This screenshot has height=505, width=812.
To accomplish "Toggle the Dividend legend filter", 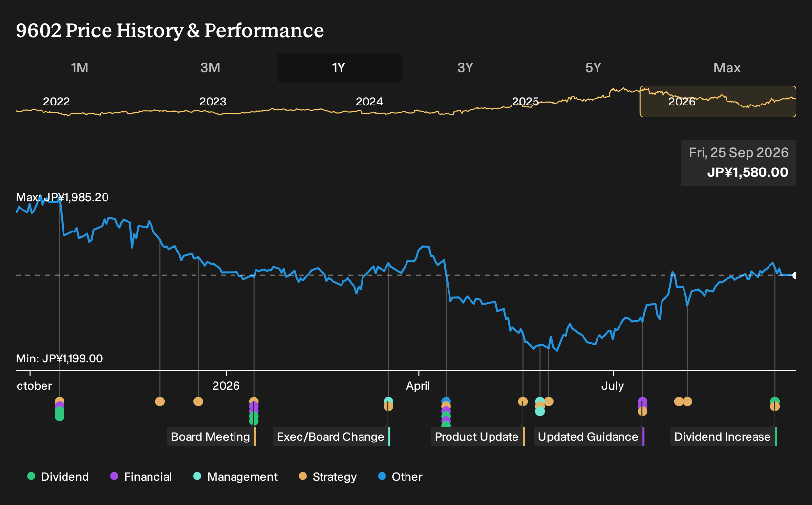I will 58,477.
